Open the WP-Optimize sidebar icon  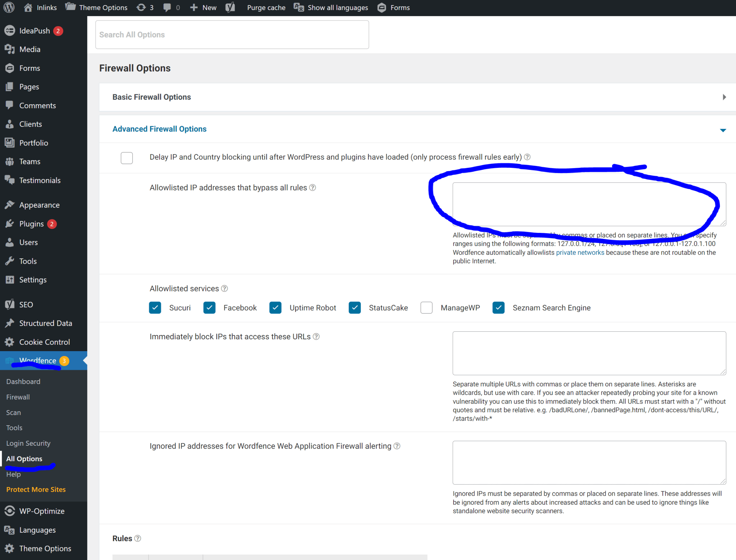10,511
